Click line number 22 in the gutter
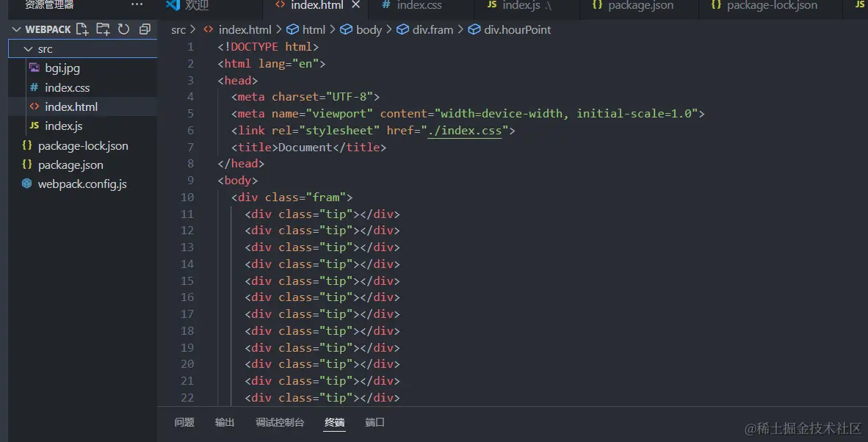 coord(187,398)
